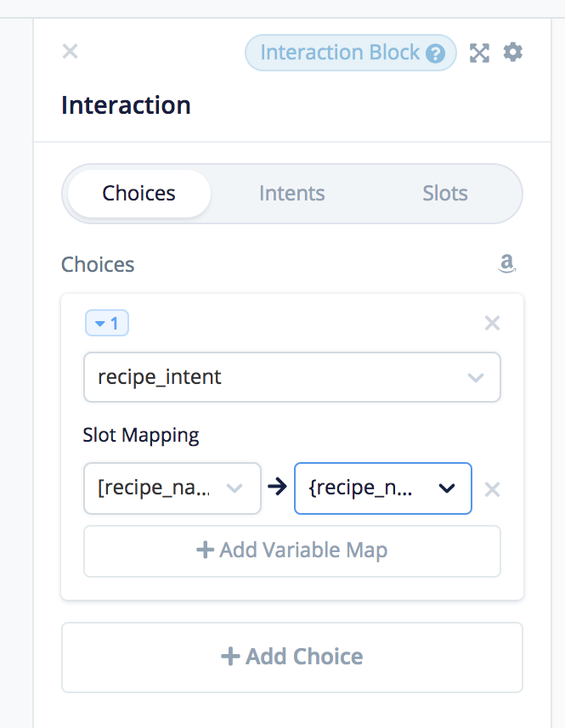Open the {recipe_n... variable dropdown
The height and width of the screenshot is (728, 565).
coord(382,488)
